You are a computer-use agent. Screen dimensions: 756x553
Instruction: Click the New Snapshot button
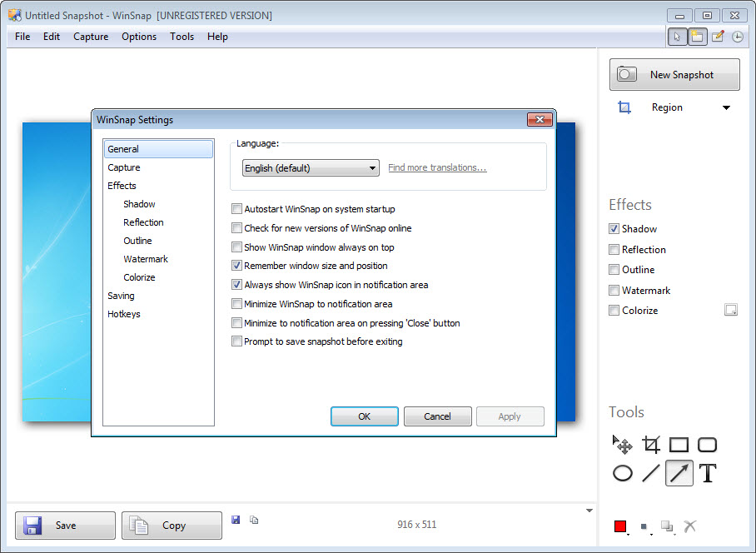[x=674, y=75]
